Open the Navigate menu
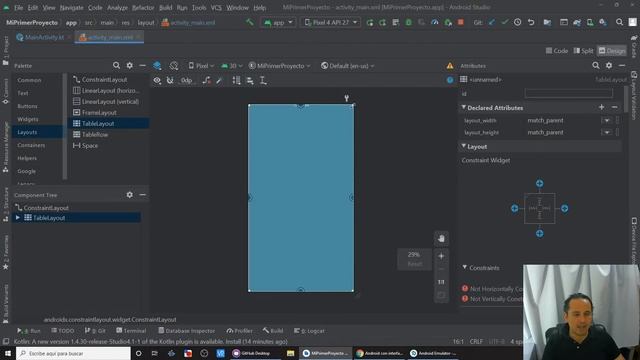This screenshot has width=640, height=360. 71,8
